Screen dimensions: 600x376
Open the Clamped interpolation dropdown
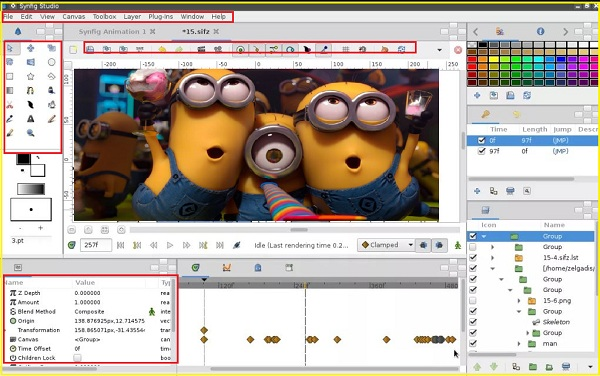[x=386, y=245]
